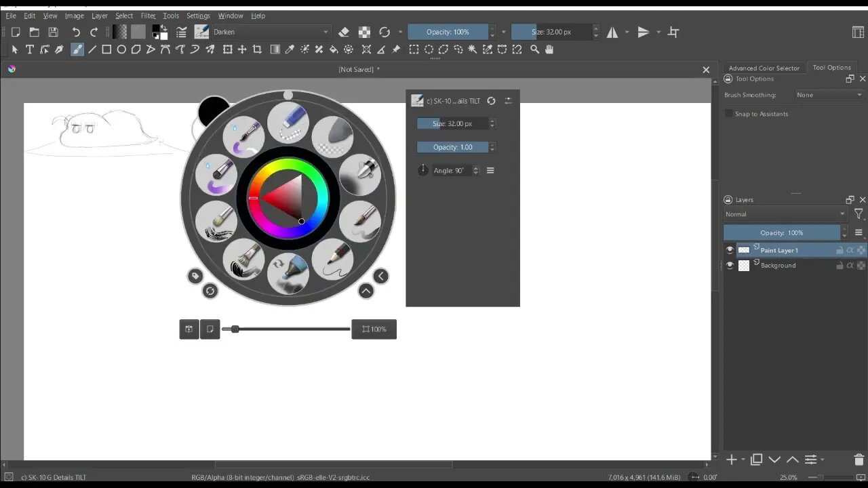868x488 pixels.
Task: Duplicate the current layer
Action: click(757, 460)
